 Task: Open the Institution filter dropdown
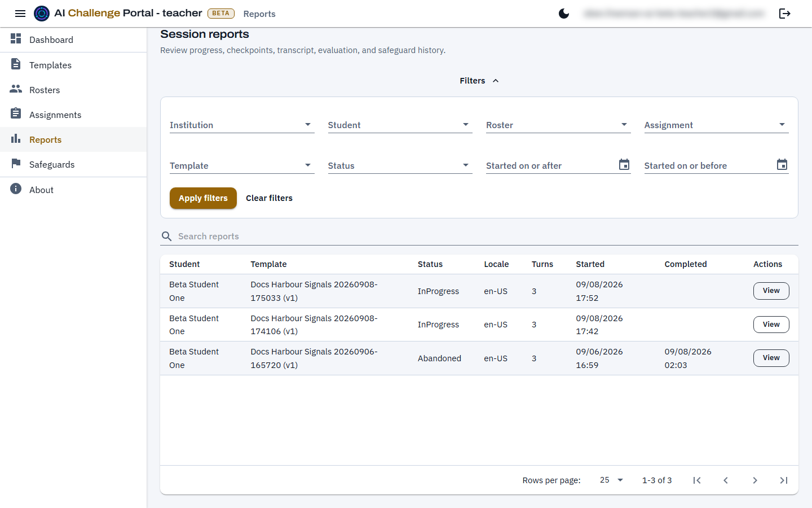pyautogui.click(x=242, y=125)
